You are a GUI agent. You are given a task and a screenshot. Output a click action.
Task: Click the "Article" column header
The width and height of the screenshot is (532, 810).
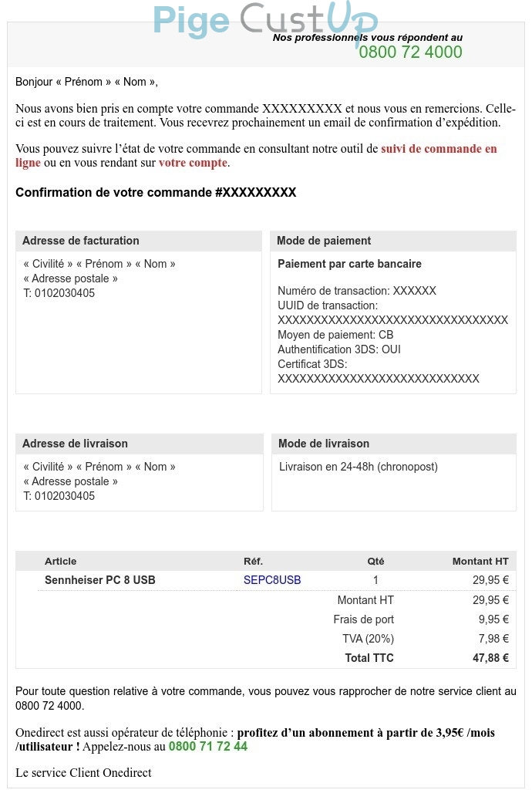[x=61, y=561]
